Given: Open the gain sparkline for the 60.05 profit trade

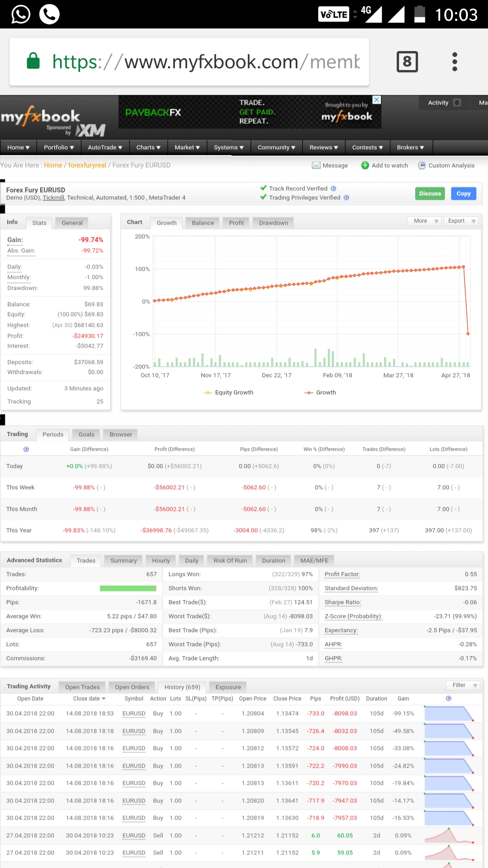Looking at the screenshot, I should [449, 835].
